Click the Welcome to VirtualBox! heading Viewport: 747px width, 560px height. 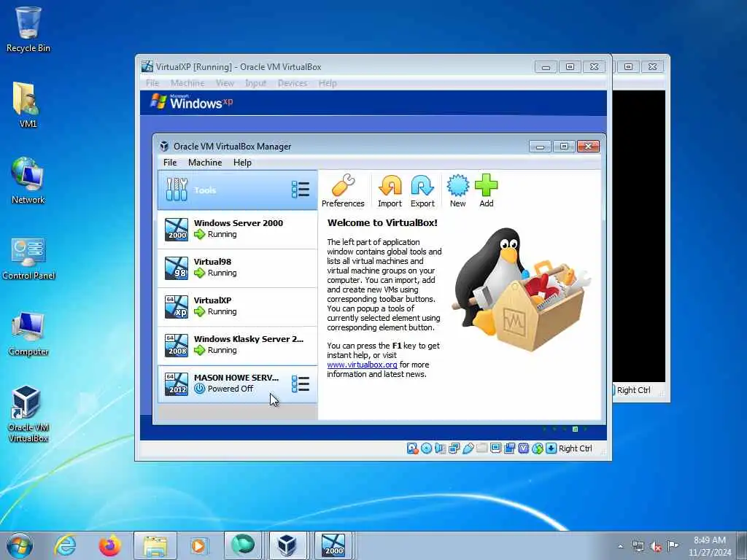(x=382, y=222)
